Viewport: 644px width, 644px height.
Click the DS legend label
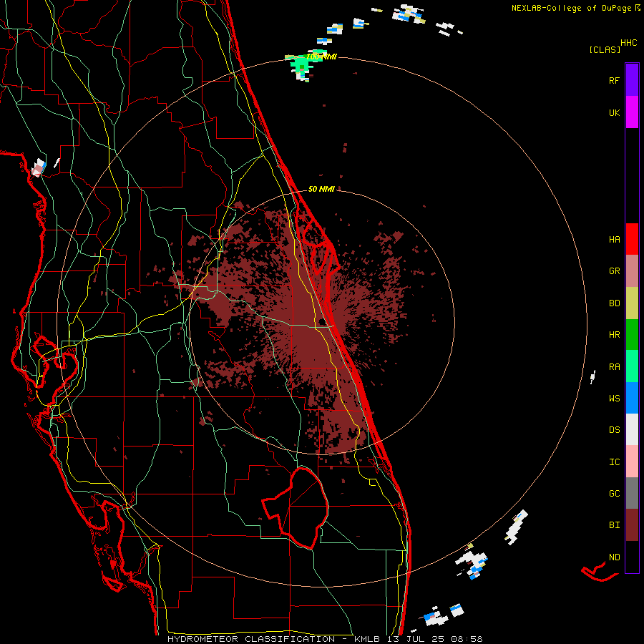click(614, 430)
